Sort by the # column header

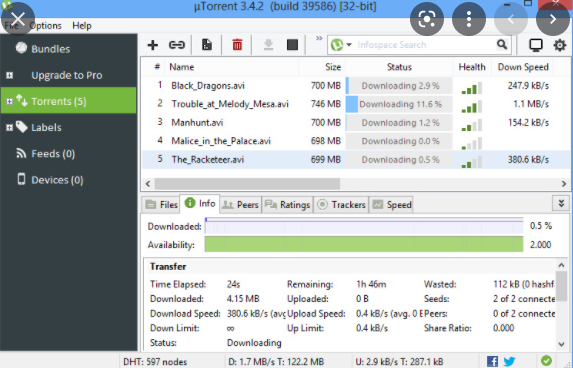[157, 67]
